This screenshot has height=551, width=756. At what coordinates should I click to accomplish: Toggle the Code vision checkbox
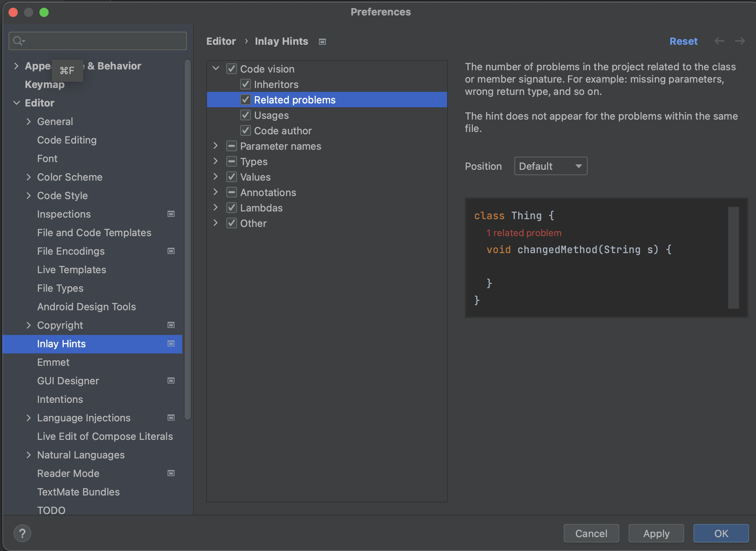pos(231,69)
